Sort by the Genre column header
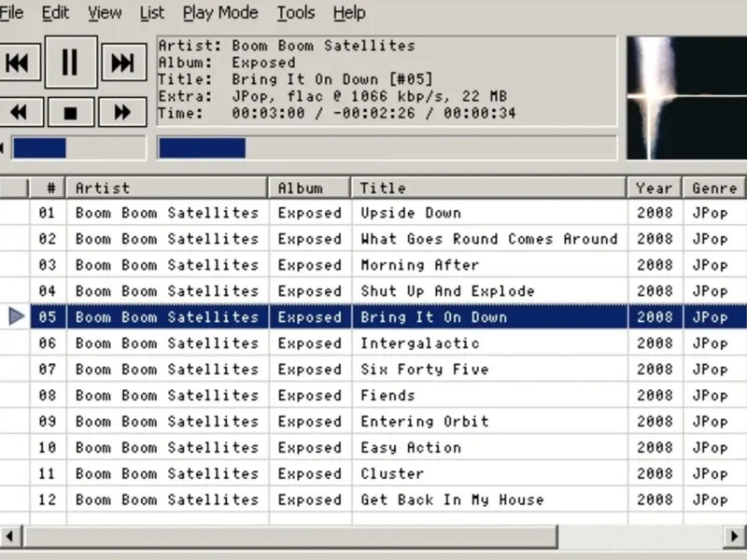Screen dimensions: 747x560 [x=714, y=188]
